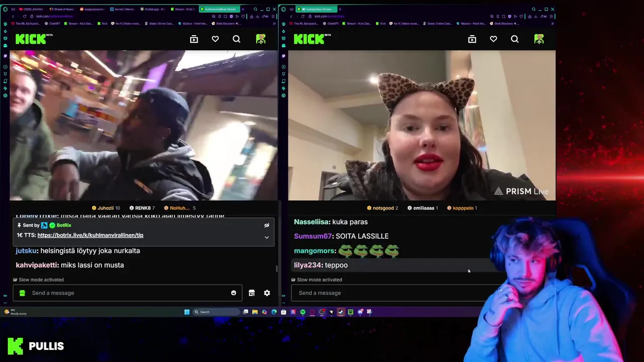644x362 pixels.
Task: Open the search icon in right Kick header
Action: (x=515, y=39)
